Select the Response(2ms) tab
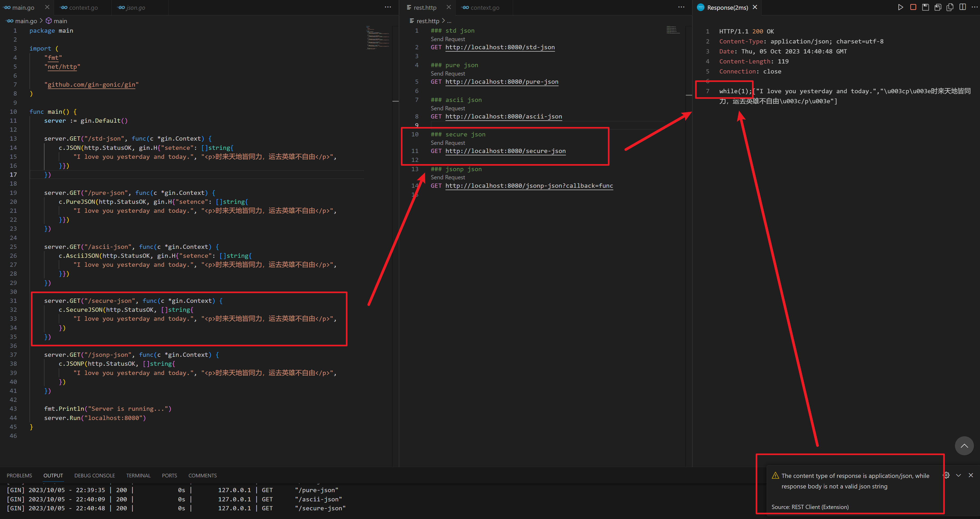980x519 pixels. coord(727,8)
